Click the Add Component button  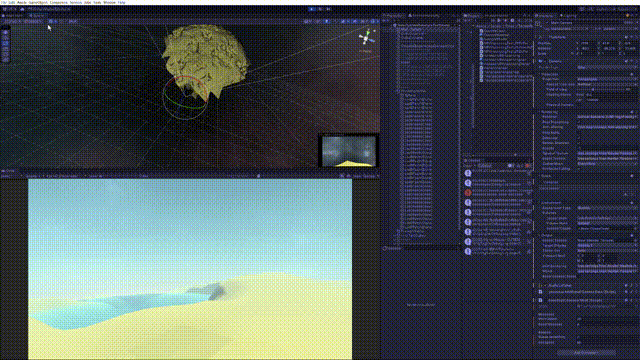(586, 353)
